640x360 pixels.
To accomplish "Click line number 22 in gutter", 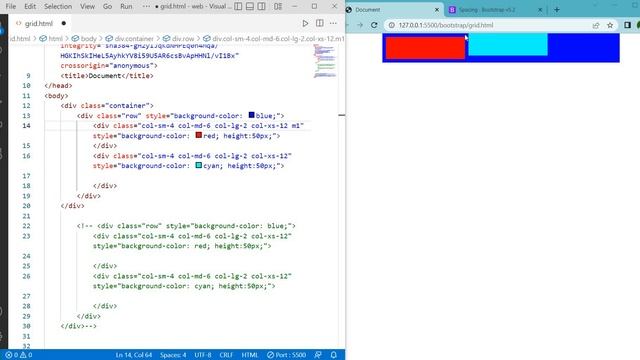I will pos(27,226).
